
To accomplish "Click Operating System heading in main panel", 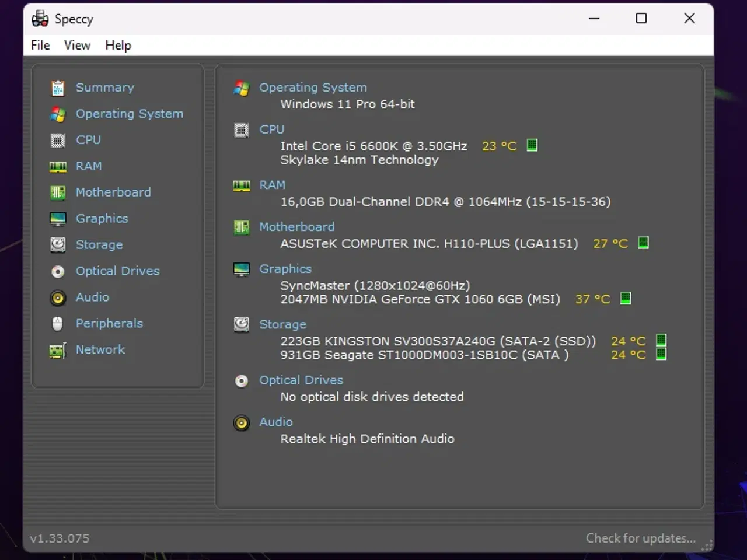I will tap(313, 87).
